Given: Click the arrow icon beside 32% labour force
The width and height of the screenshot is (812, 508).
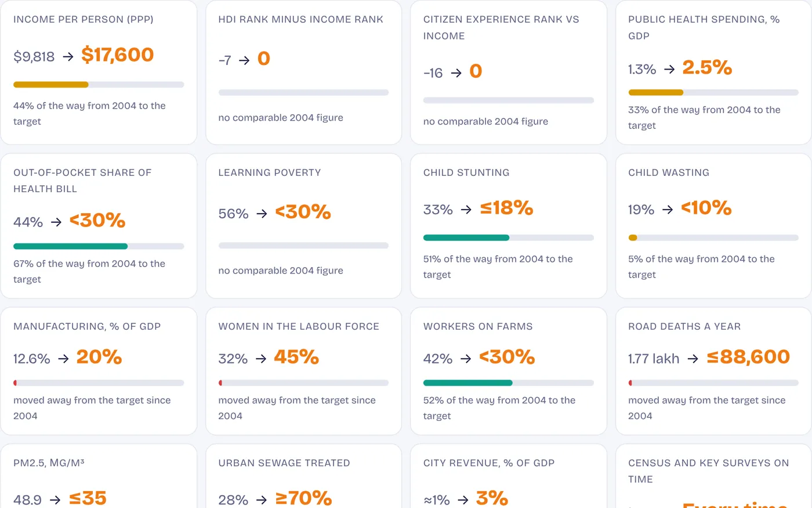Looking at the screenshot, I should (x=261, y=359).
